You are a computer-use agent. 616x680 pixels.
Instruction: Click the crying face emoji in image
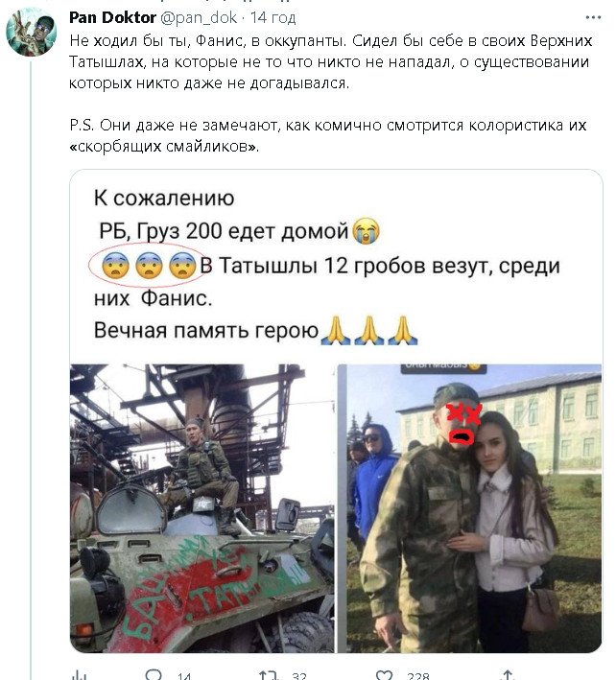pos(366,231)
